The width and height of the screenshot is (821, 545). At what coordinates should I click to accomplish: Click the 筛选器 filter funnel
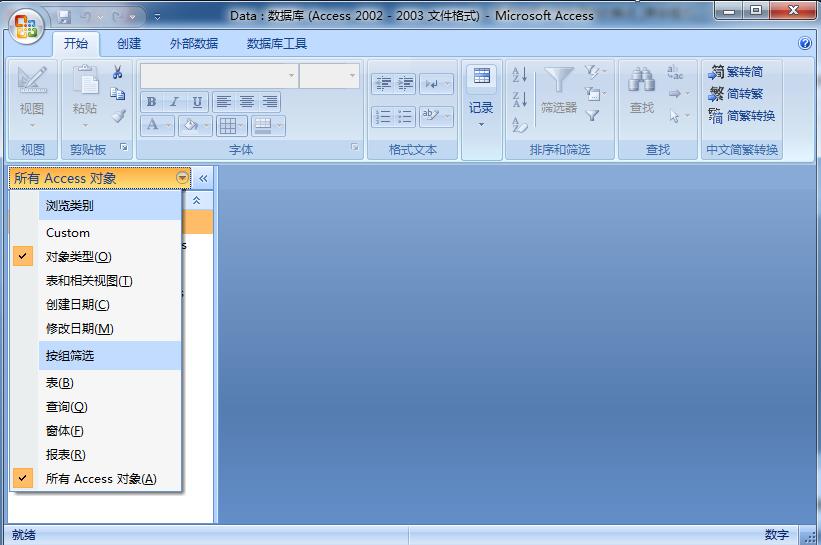point(559,91)
